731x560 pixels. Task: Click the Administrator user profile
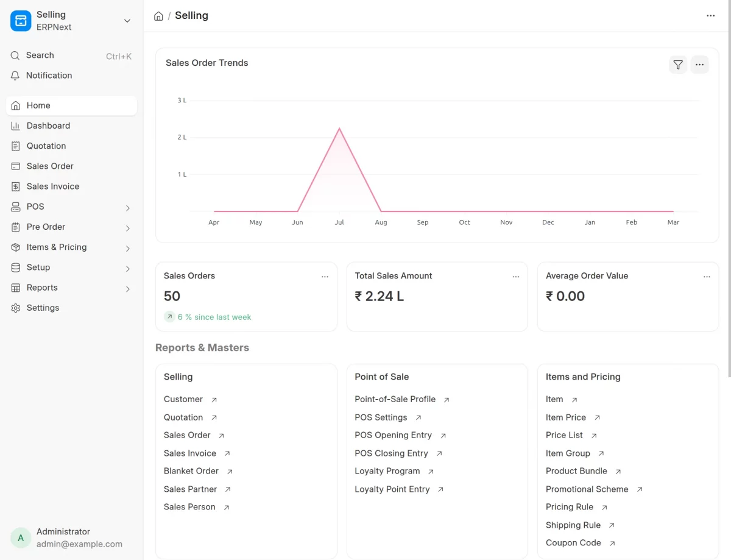pyautogui.click(x=71, y=537)
